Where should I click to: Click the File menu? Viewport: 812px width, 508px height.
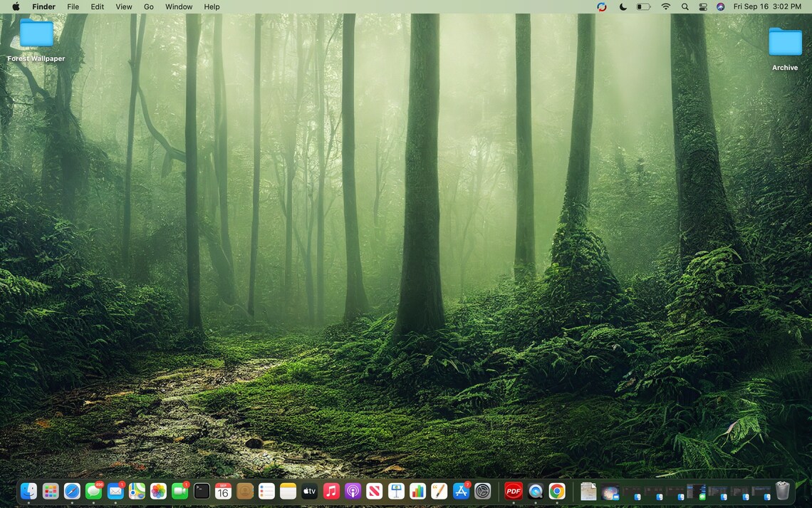tap(73, 6)
